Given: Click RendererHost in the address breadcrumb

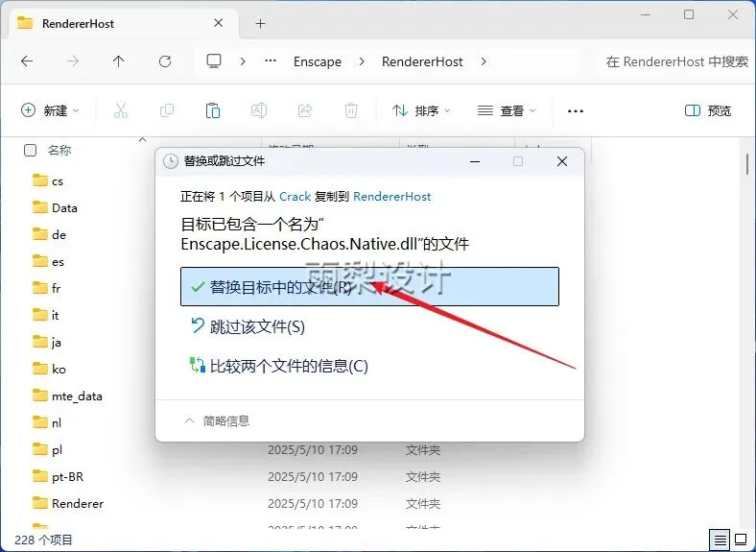Looking at the screenshot, I should click(x=422, y=61).
